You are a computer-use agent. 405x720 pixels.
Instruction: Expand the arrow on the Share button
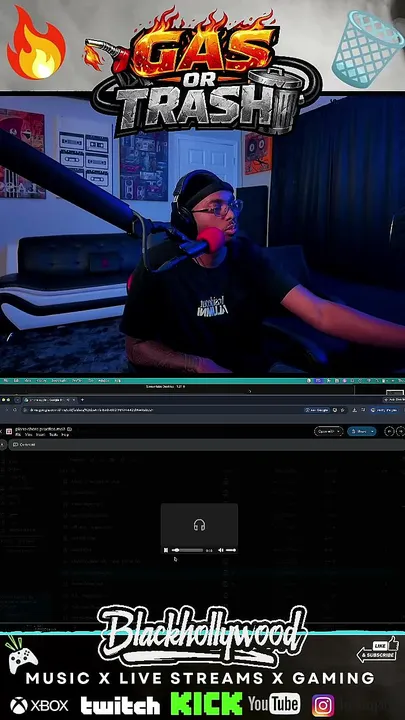[x=373, y=431]
